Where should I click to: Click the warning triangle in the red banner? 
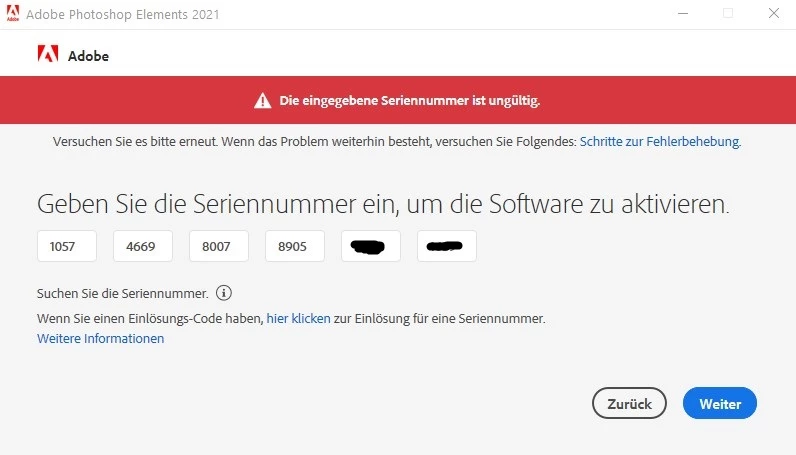[x=262, y=101]
